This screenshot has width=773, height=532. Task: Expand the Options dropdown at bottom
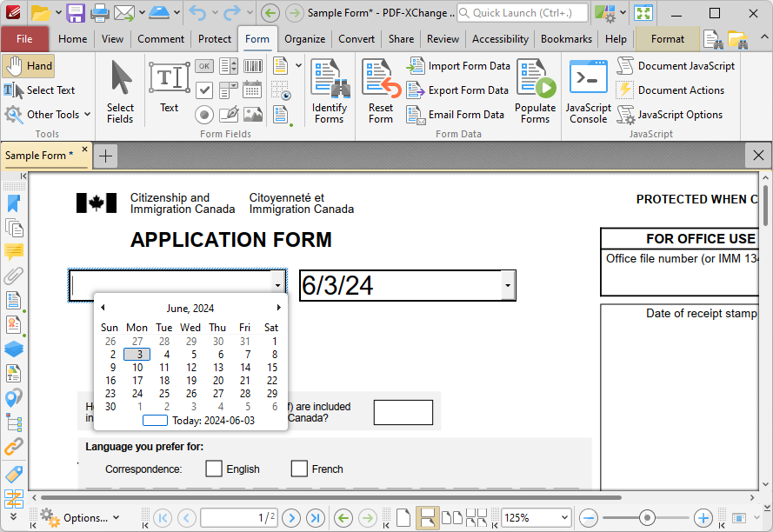(x=116, y=518)
